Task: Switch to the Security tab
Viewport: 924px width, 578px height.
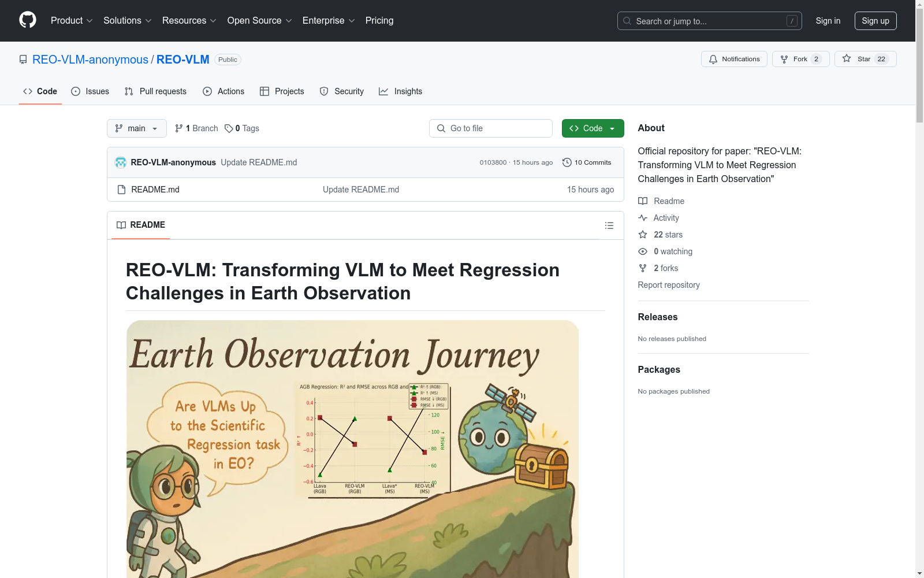Action: (342, 91)
